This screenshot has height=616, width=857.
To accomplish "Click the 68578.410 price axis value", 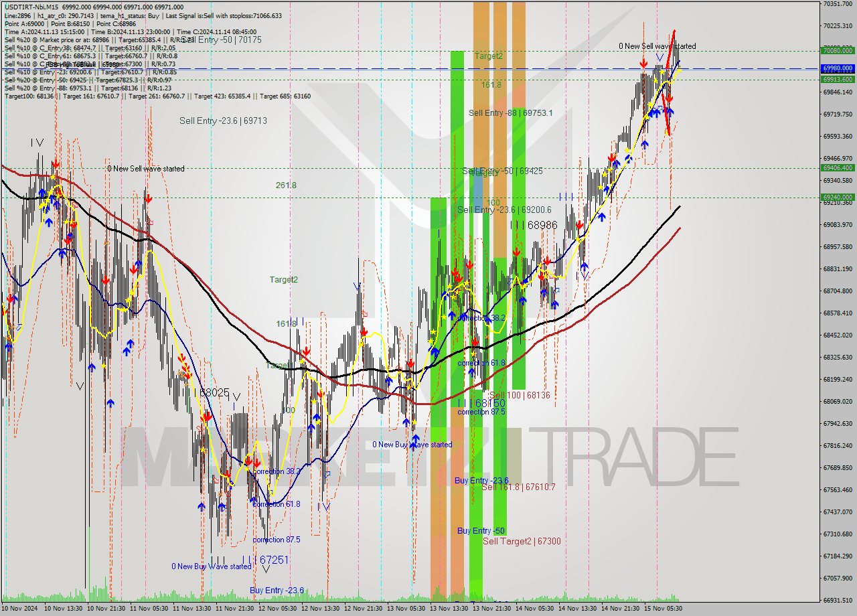I will [838, 313].
